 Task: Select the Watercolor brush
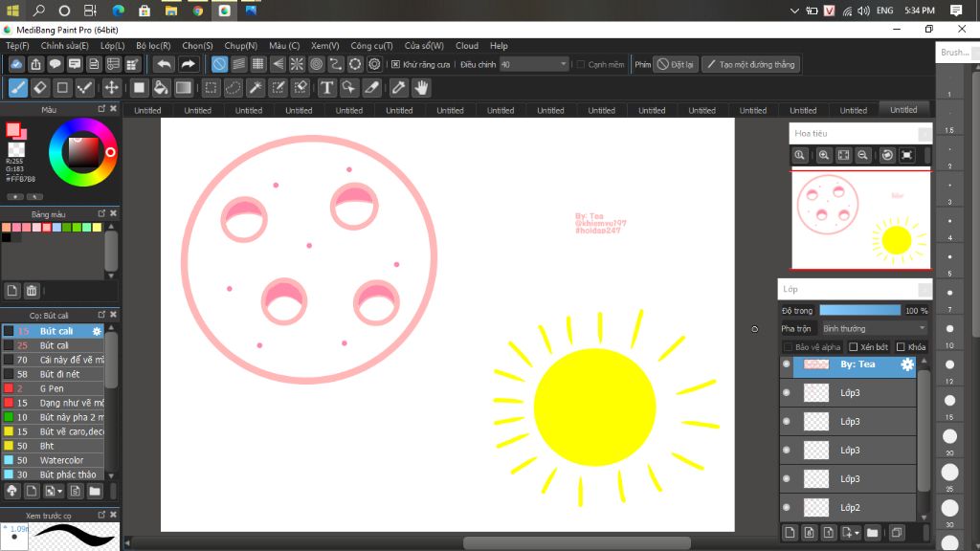coord(54,460)
